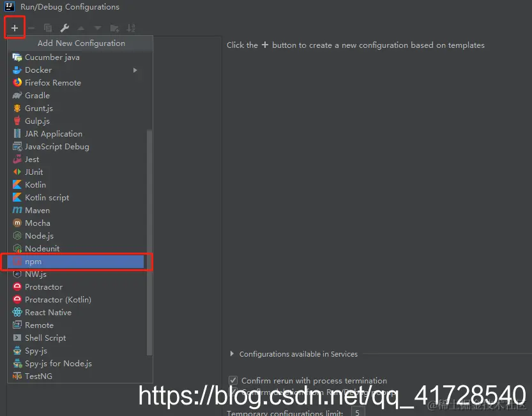The image size is (532, 416).
Task: Click the Move Up arrow icon
Action: (80, 28)
